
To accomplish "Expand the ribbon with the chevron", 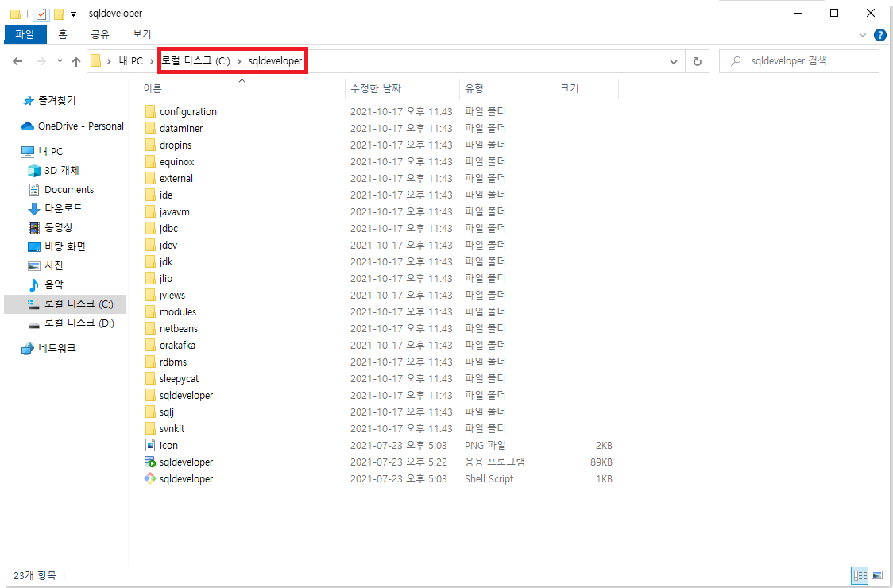I will click(862, 35).
